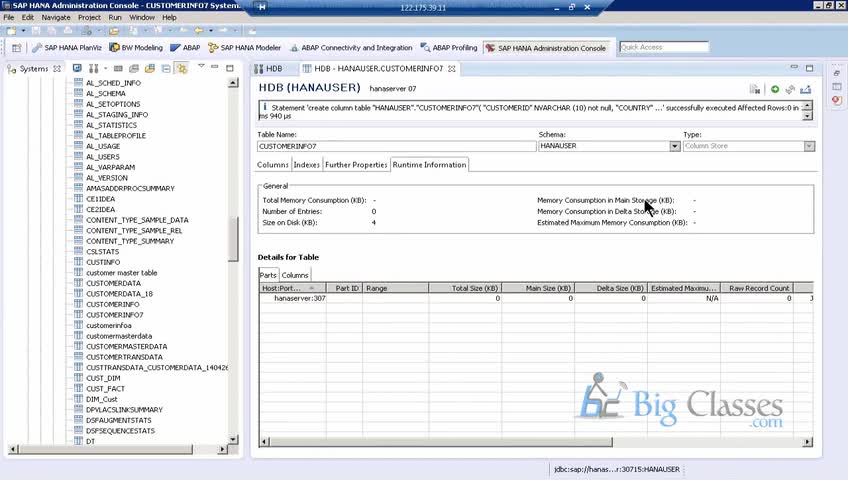Viewport: 848px width, 480px height.
Task: Click the Systems tree horizontal scrollbar
Action: [x=105, y=449]
